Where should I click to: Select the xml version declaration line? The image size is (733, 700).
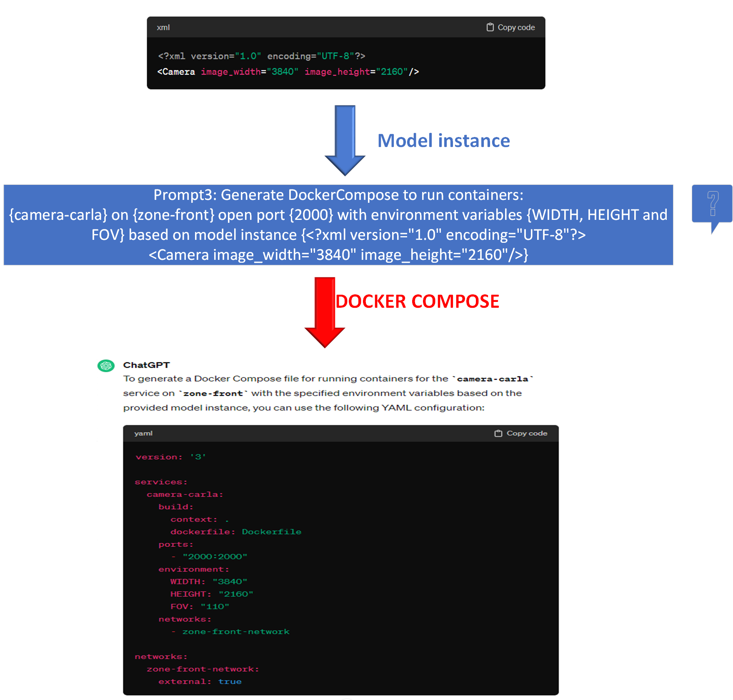pos(262,56)
